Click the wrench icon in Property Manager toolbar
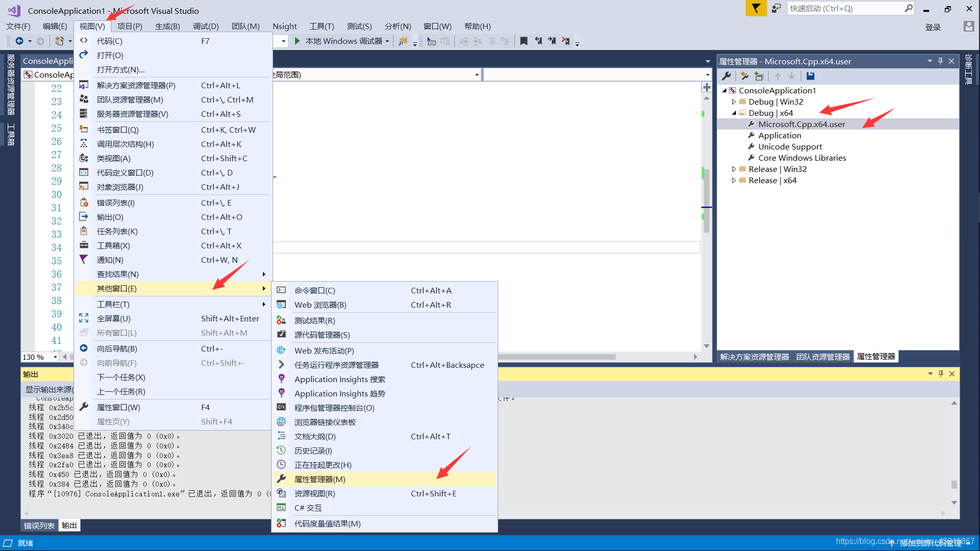The height and width of the screenshot is (551, 980). tap(726, 76)
